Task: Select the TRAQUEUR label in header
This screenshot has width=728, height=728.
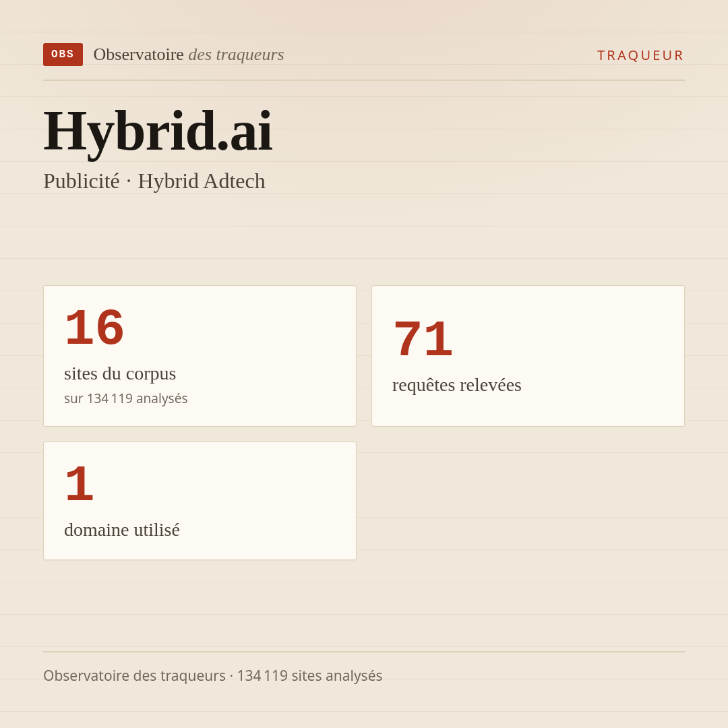Action: tap(640, 55)
